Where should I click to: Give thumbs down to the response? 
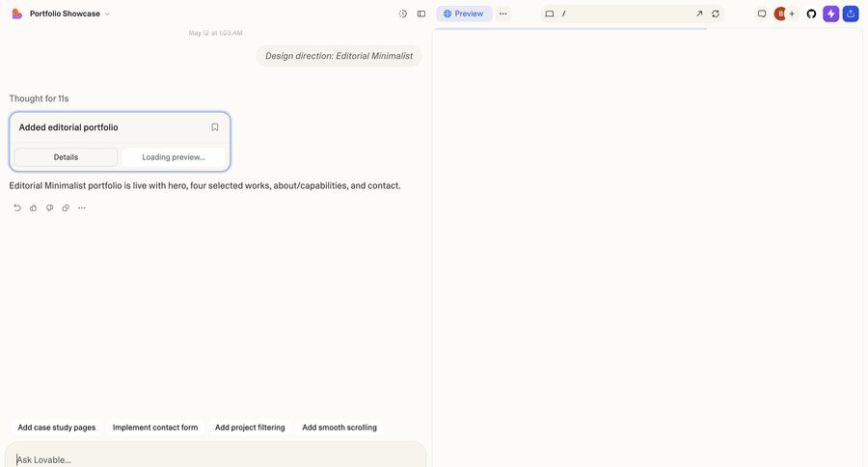tap(50, 208)
